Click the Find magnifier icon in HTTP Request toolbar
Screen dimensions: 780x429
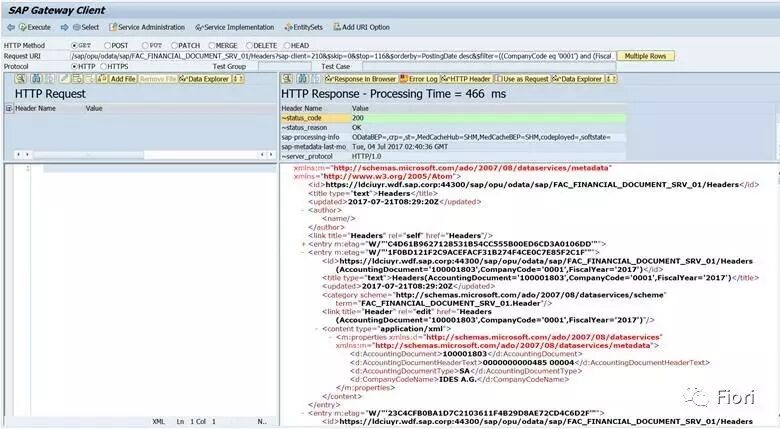pos(20,79)
